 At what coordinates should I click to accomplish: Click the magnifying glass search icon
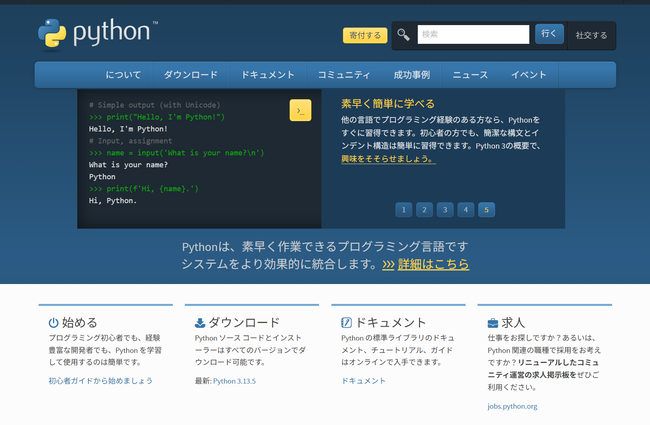click(403, 34)
